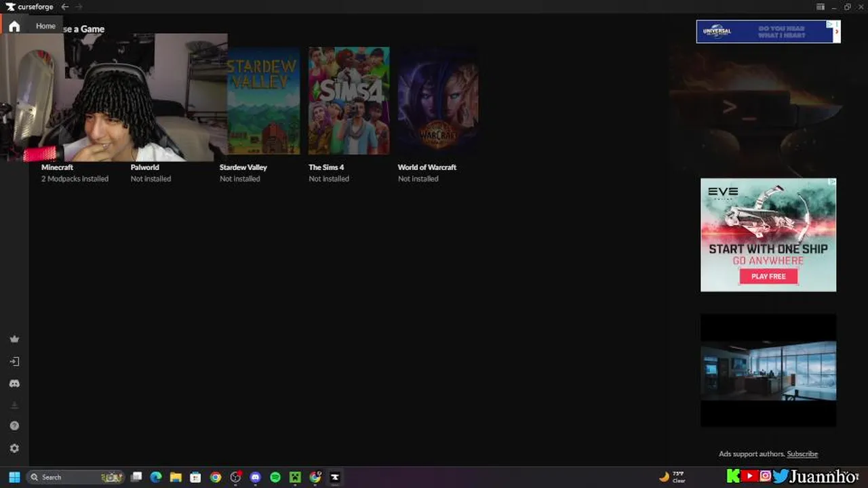Open File Explorer from the taskbar

(176, 477)
